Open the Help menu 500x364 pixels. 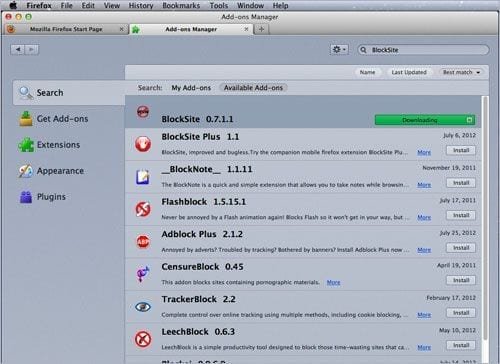click(280, 5)
